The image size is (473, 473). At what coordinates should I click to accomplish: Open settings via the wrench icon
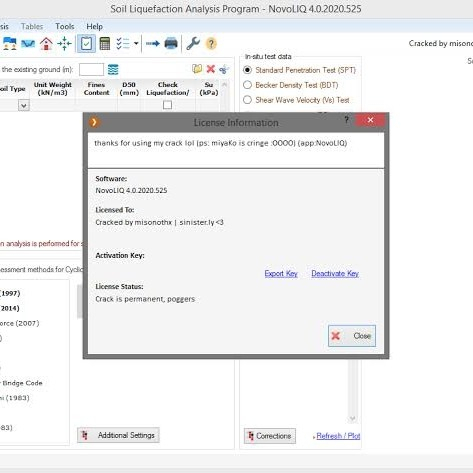point(193,44)
